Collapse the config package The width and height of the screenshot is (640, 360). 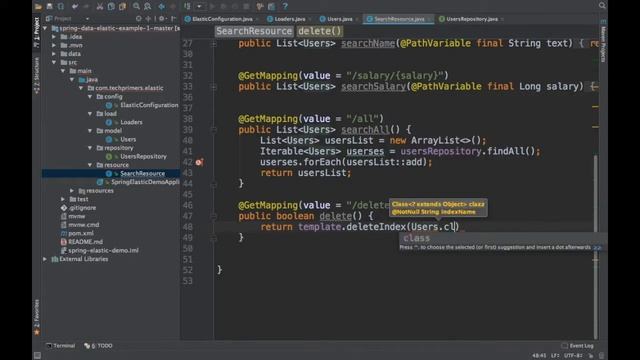tap(90, 97)
